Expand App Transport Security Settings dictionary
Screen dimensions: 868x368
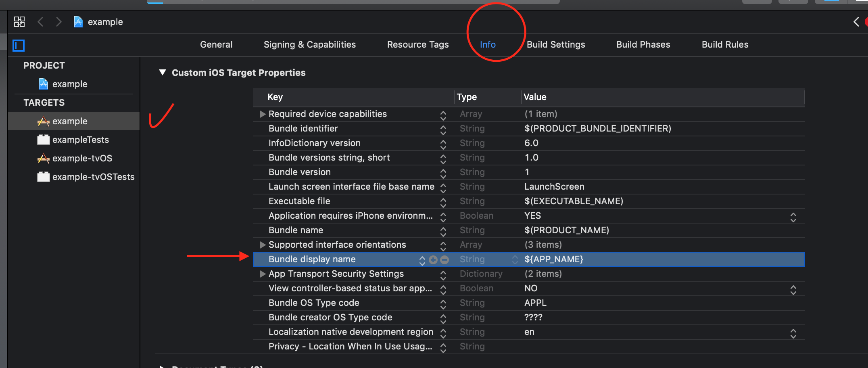click(263, 274)
